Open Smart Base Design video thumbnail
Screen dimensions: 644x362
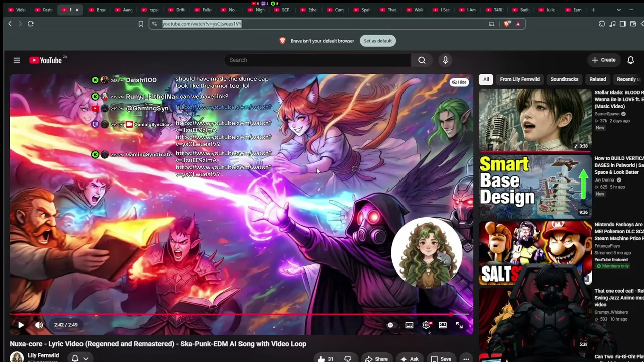tap(535, 186)
